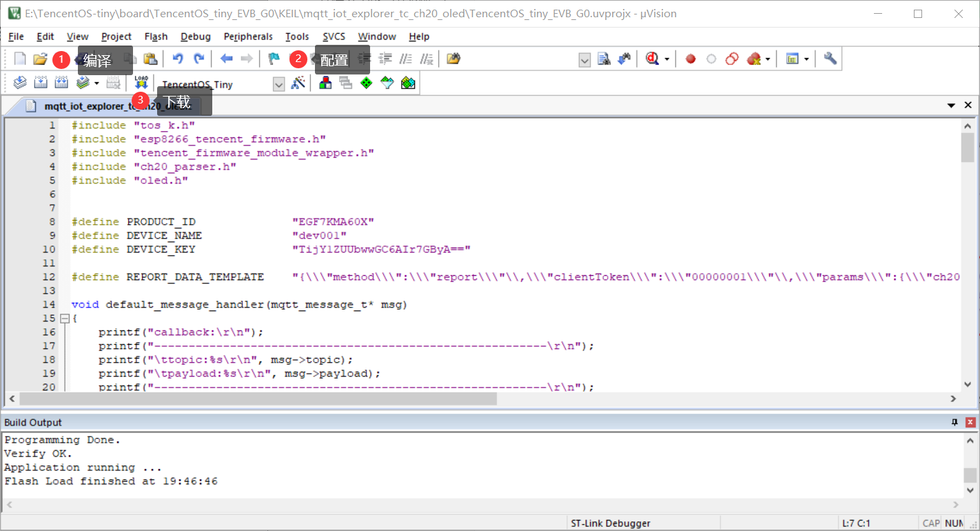Launch the Pack Installer icon
This screenshot has width=980, height=531.
pyautogui.click(x=408, y=83)
